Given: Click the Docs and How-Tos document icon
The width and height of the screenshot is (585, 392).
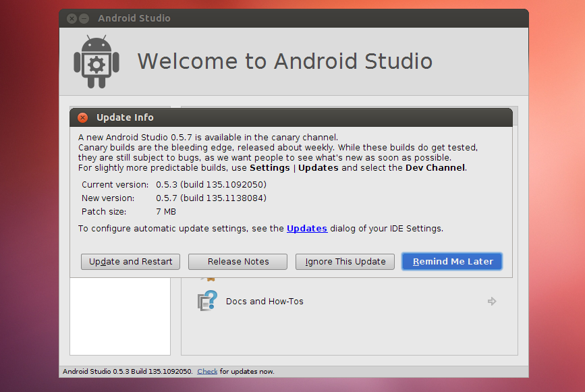Looking at the screenshot, I should pos(207,301).
